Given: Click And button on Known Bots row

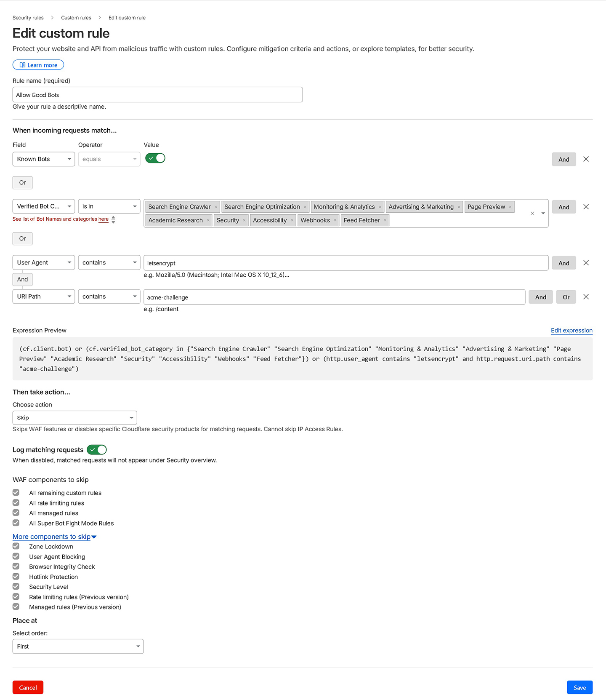Looking at the screenshot, I should (x=564, y=159).
